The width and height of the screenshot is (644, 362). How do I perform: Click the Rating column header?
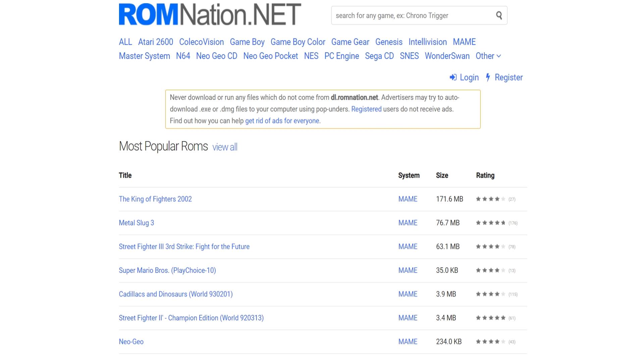[485, 176]
